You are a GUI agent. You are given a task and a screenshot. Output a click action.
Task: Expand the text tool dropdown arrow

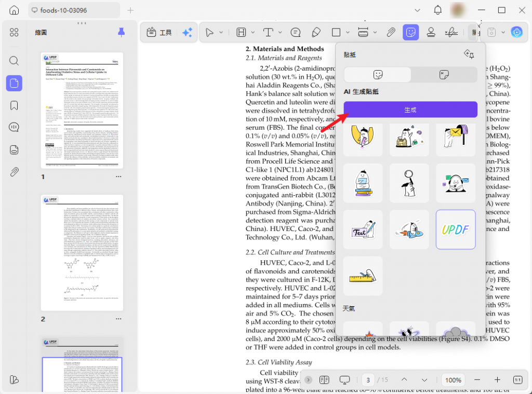[x=280, y=33]
